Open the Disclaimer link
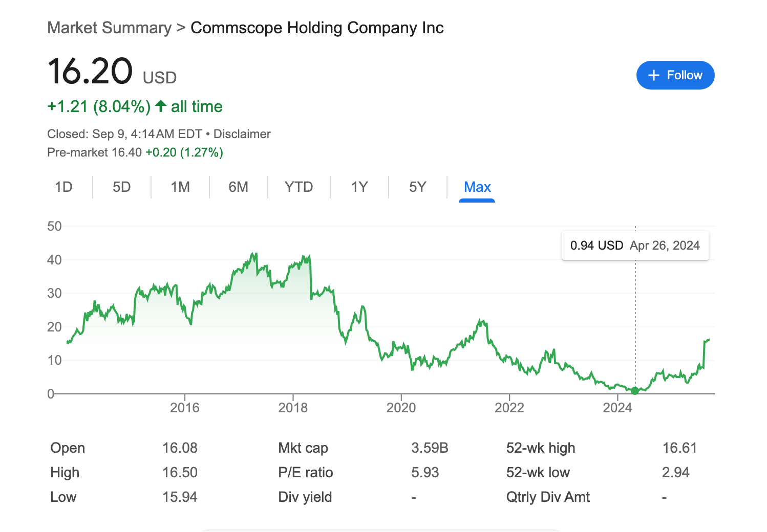 click(242, 134)
